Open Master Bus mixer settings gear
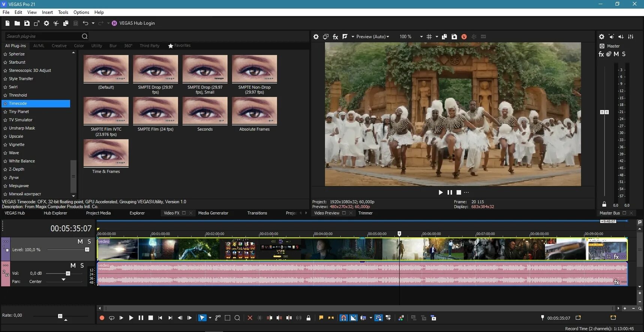 pos(602,37)
